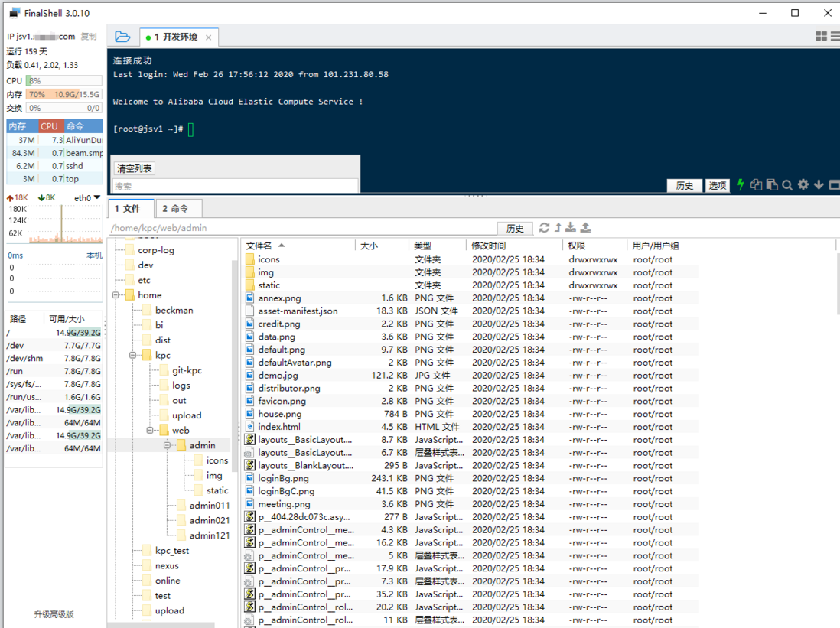Image resolution: width=840 pixels, height=628 pixels.
Task: Switch to the 开发环境 terminal tab
Action: [x=178, y=37]
